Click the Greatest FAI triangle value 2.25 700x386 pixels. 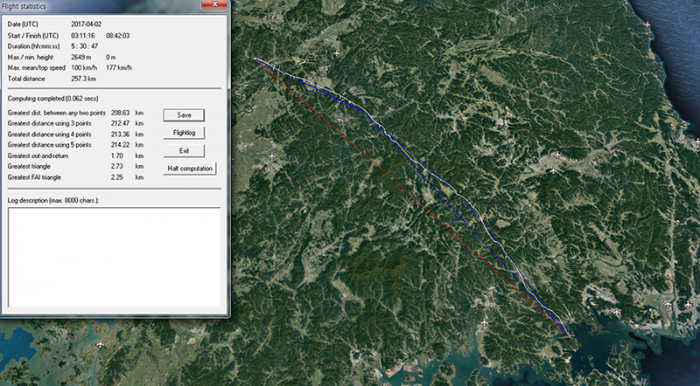click(x=116, y=177)
